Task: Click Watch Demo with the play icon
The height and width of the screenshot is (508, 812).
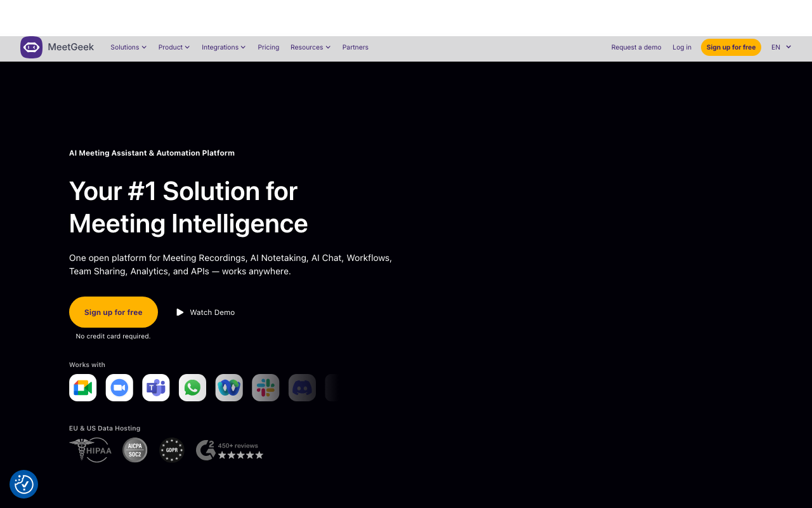Action: click(206, 312)
